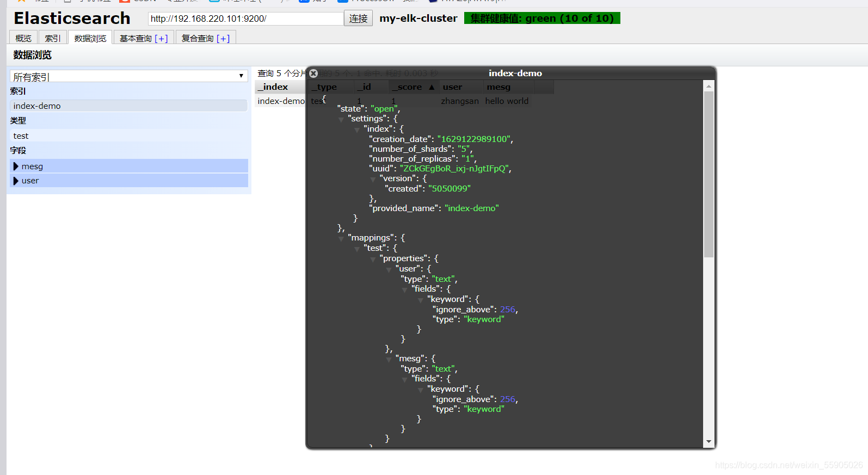The height and width of the screenshot is (475, 868).
Task: Click the _id column header
Action: click(372, 87)
